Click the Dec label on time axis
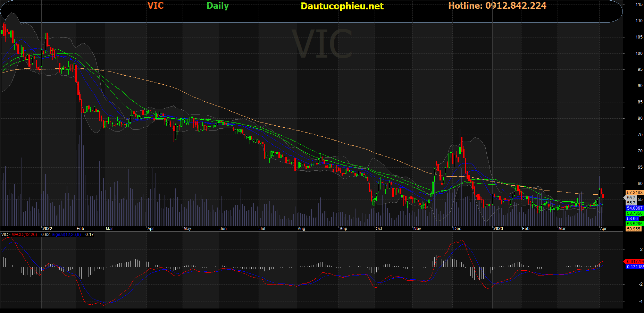The image size is (644, 313). coord(457,229)
